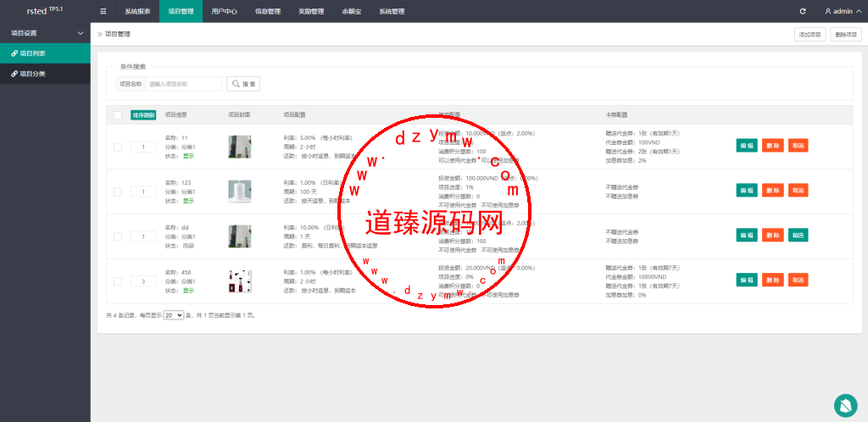
Task: Click sort order field of project dd
Action: tap(143, 236)
